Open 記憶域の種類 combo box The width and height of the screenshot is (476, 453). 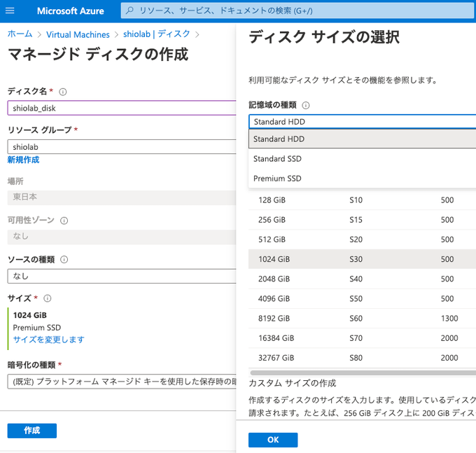point(362,122)
